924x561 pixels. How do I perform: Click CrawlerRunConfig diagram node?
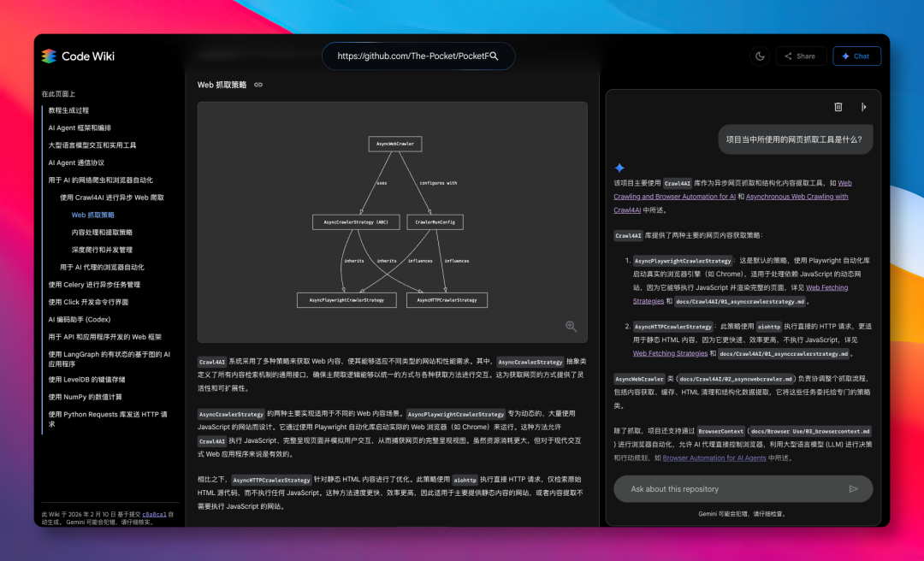click(x=435, y=222)
